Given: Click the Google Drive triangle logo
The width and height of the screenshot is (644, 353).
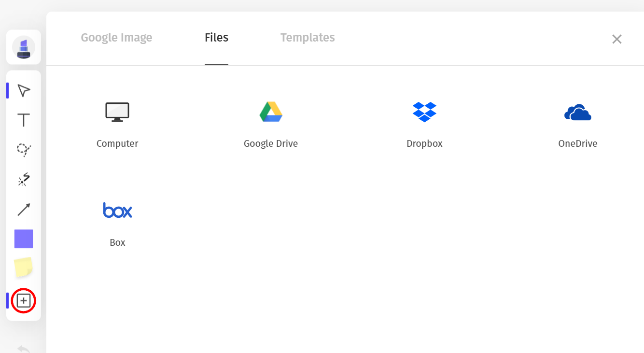Looking at the screenshot, I should [x=271, y=112].
